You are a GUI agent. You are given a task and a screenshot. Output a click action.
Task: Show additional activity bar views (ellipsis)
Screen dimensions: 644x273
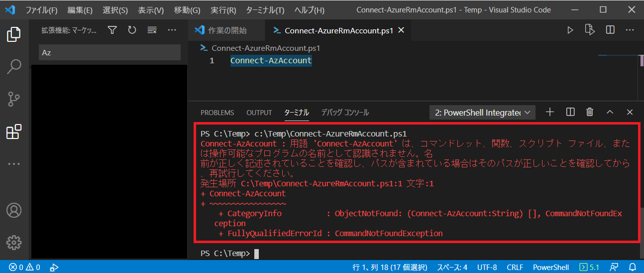(x=14, y=163)
